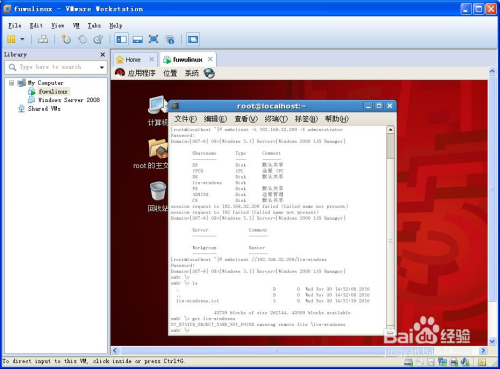Select Windows Server 2008 in library
This screenshot has width=500, height=369.
[69, 100]
